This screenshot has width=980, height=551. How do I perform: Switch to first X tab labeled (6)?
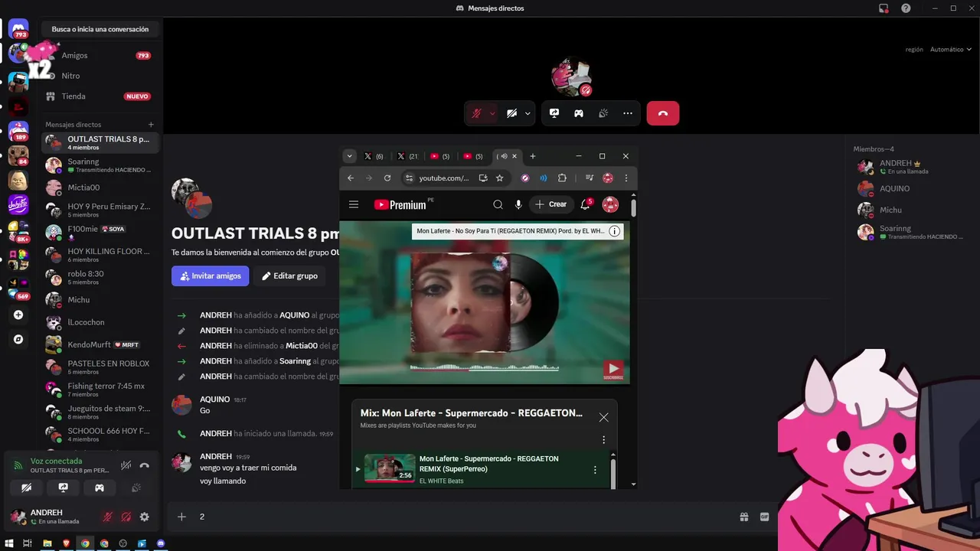click(374, 156)
